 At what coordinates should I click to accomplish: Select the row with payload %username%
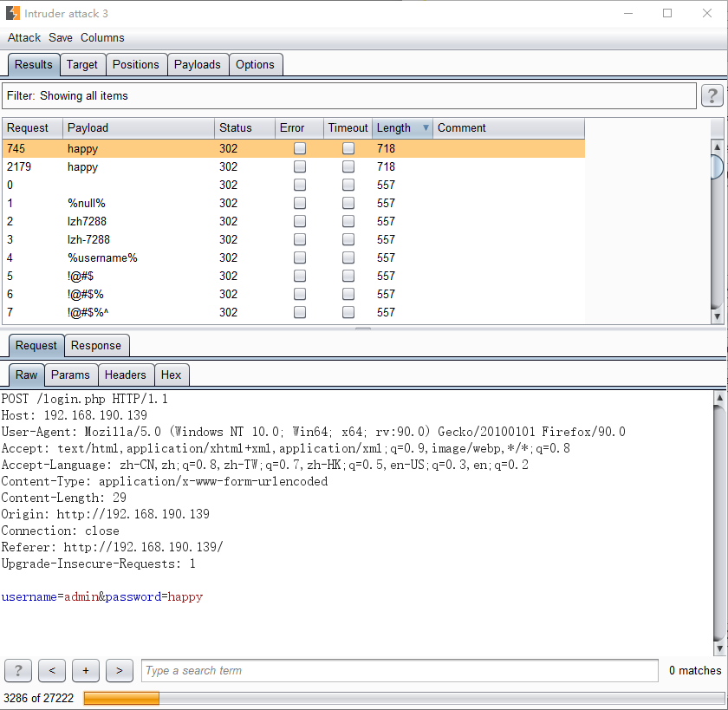tap(294, 257)
